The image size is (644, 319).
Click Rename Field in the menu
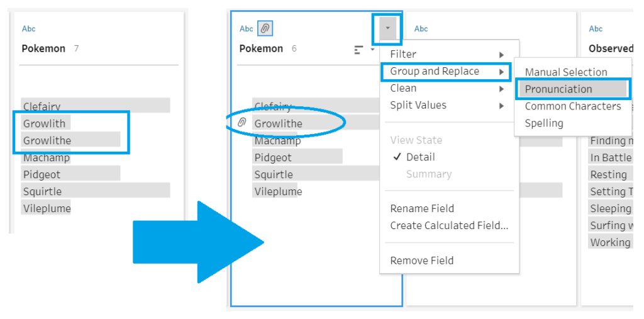pos(421,209)
